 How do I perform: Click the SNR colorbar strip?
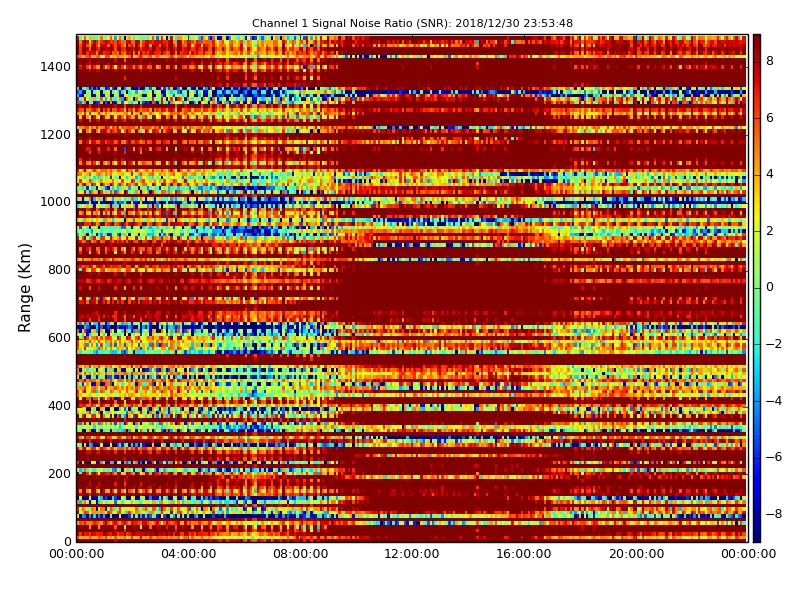point(757,288)
